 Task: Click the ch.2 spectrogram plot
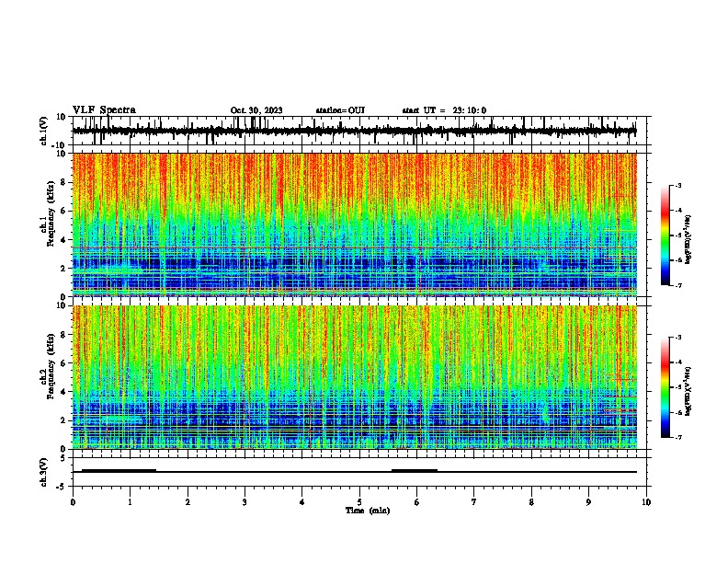tap(355, 377)
